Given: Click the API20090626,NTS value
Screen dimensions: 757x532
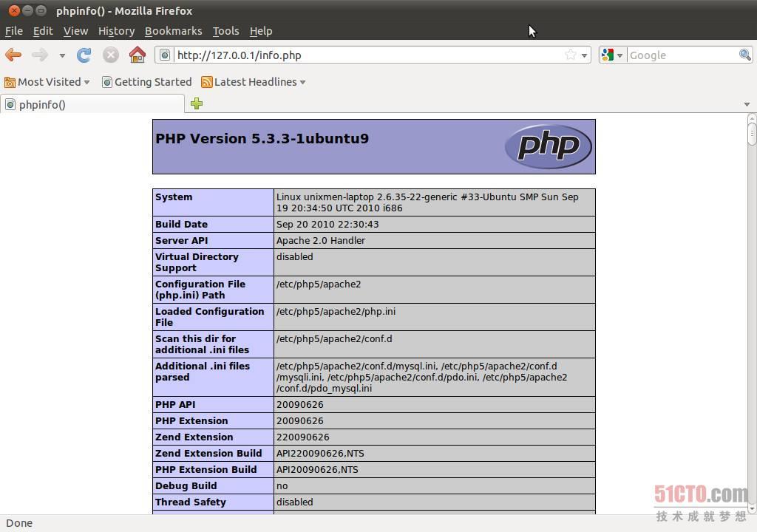Looking at the screenshot, I should pos(317,470).
